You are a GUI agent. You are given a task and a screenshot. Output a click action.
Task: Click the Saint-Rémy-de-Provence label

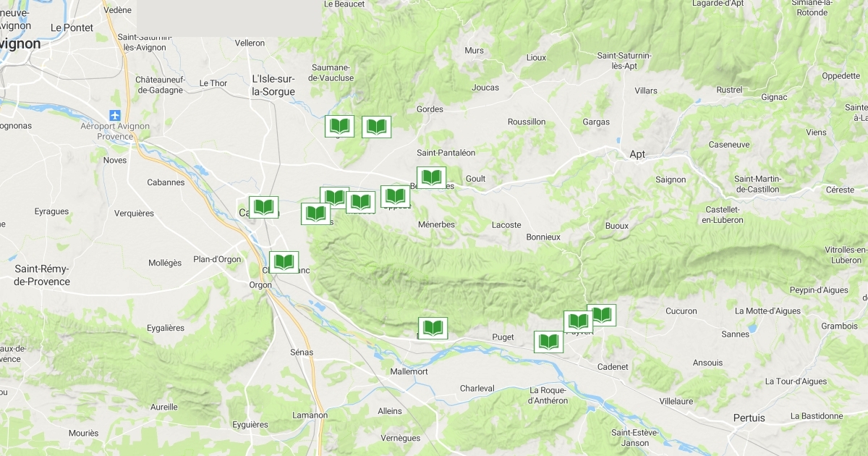pos(43,275)
